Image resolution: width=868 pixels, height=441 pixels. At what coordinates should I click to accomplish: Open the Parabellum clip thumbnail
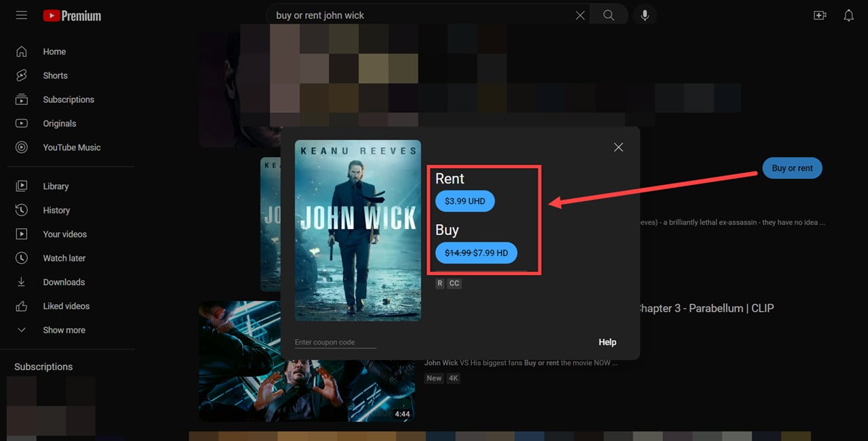pos(307,361)
